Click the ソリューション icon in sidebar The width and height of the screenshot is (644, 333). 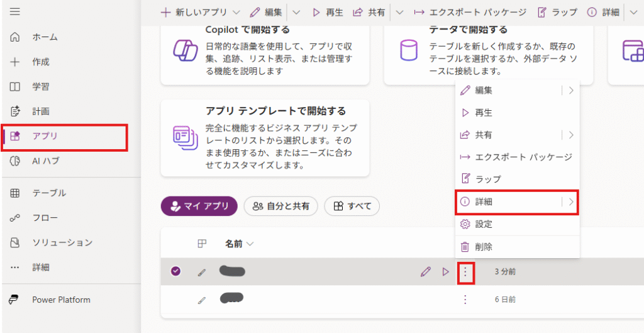pyautogui.click(x=15, y=242)
